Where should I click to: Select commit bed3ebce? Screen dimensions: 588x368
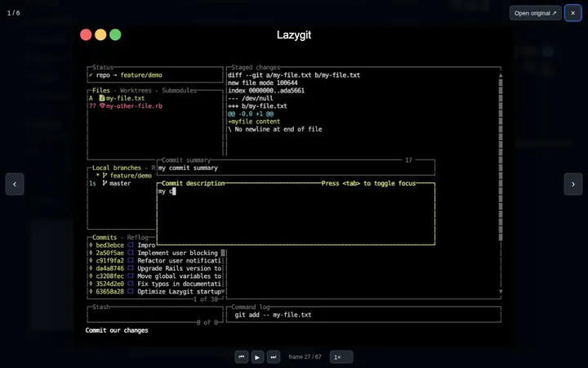122,245
